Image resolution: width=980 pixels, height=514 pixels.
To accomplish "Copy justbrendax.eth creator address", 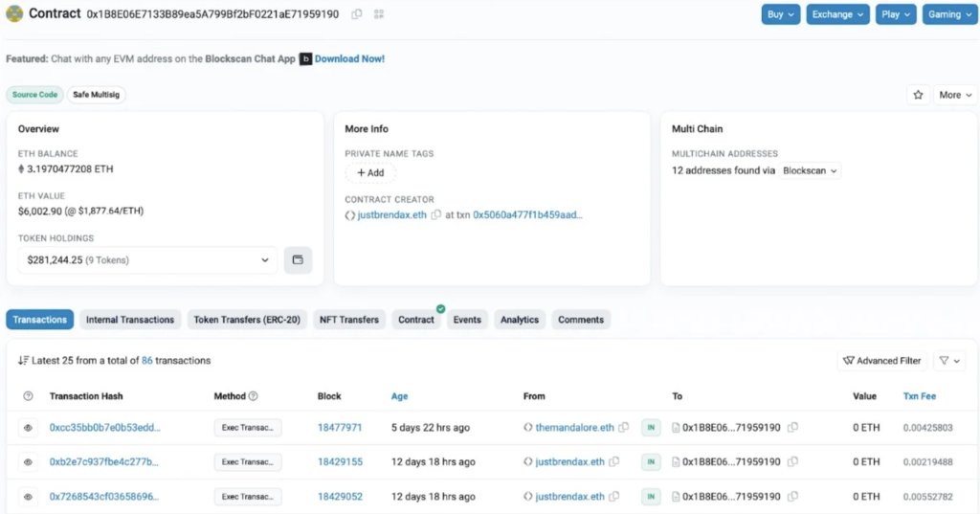I will click(436, 214).
